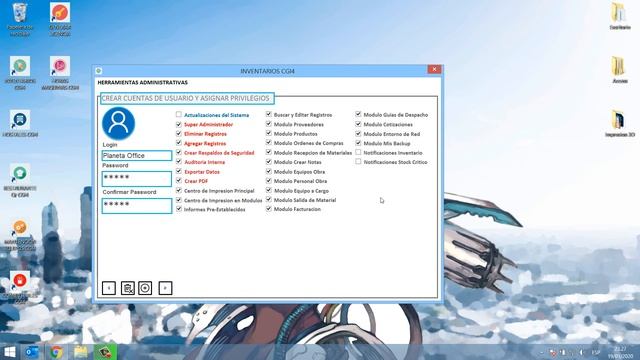The image size is (640, 360).
Task: Open the red padlock desktop shortcut
Action: click(20, 286)
